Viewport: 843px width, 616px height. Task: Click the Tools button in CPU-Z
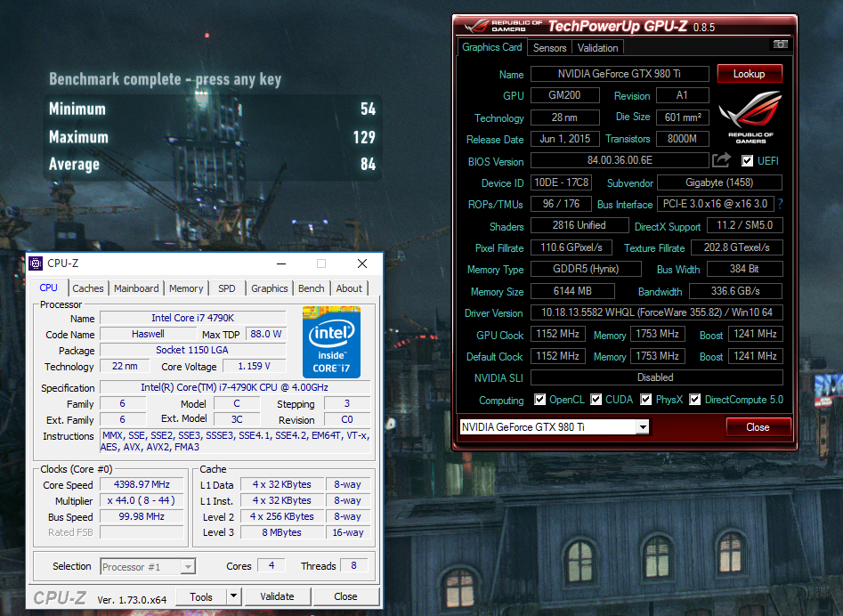(201, 596)
